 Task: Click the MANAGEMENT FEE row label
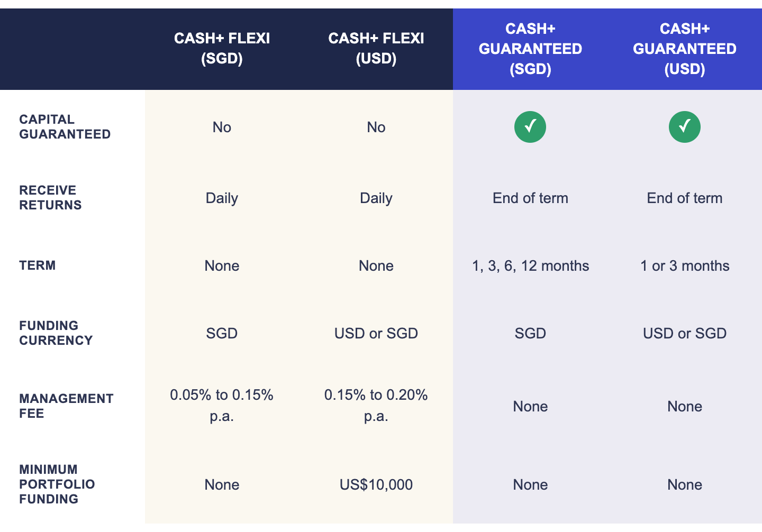[67, 406]
